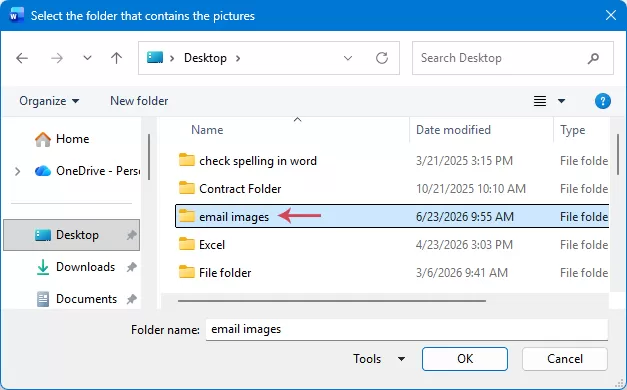Confirm selection with OK

click(465, 359)
